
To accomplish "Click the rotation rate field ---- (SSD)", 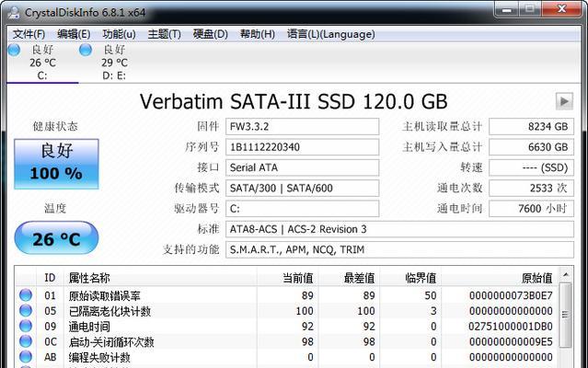I will [x=531, y=167].
